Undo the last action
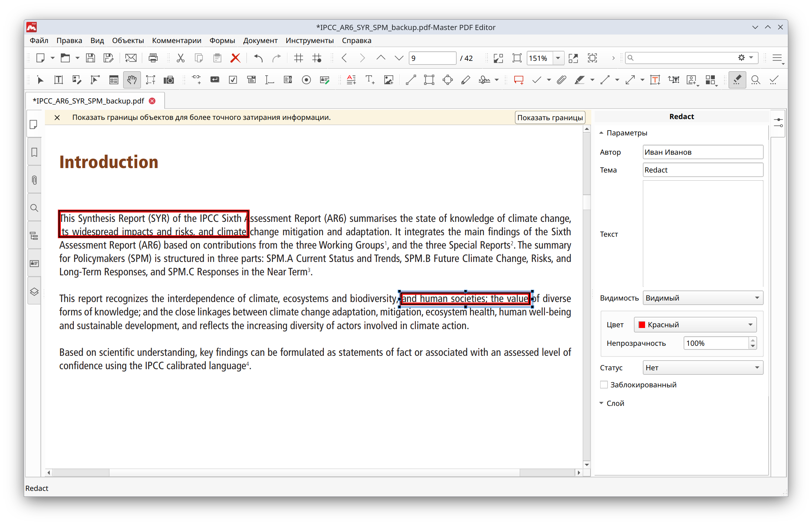 [x=258, y=58]
